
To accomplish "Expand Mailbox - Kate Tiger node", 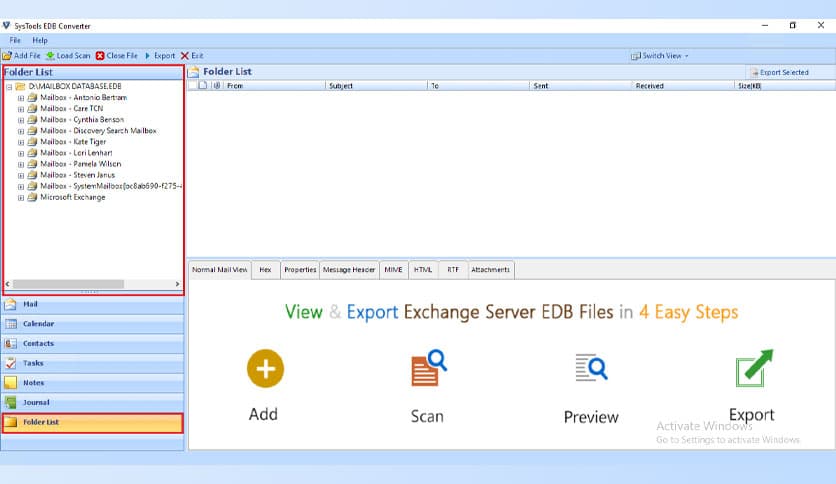I will pyautogui.click(x=21, y=142).
